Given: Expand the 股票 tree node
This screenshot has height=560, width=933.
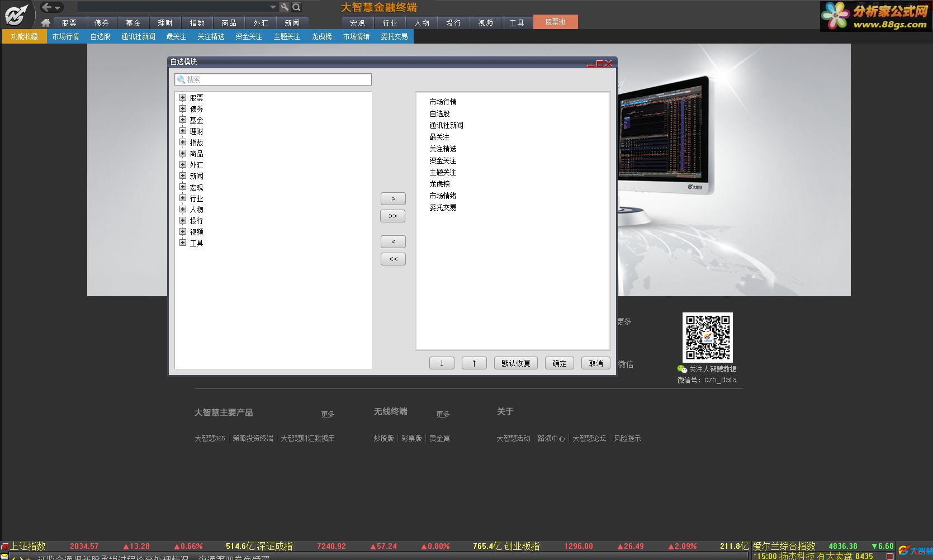Looking at the screenshot, I should [183, 97].
